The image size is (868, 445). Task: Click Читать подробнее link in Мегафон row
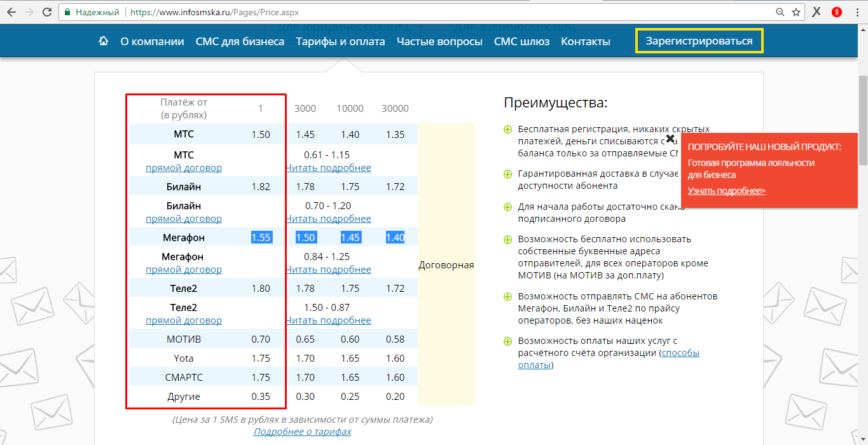tap(328, 270)
